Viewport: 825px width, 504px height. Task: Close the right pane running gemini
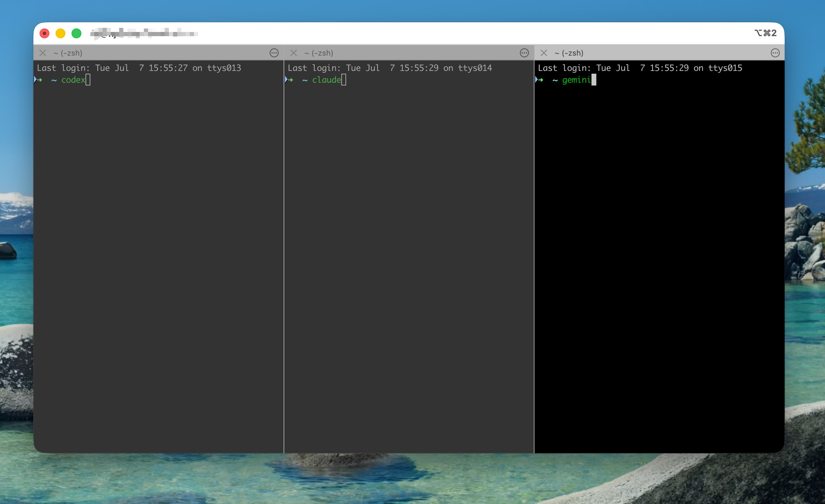[x=544, y=53]
